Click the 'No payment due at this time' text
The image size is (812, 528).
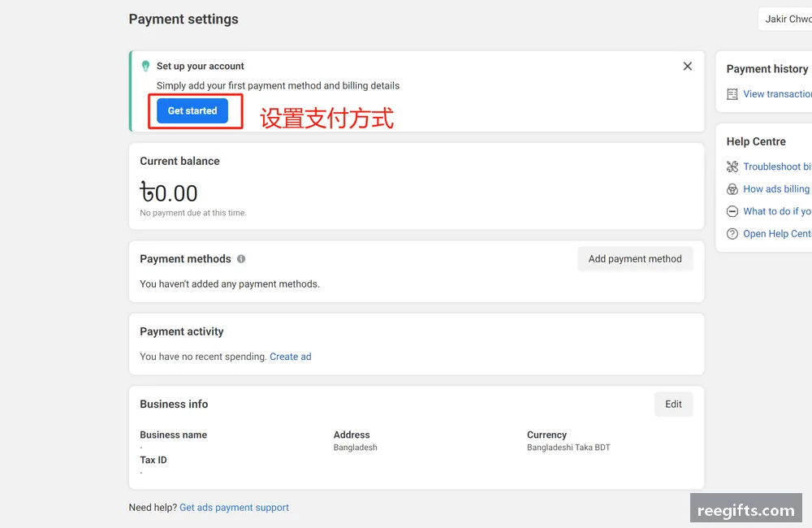(193, 213)
